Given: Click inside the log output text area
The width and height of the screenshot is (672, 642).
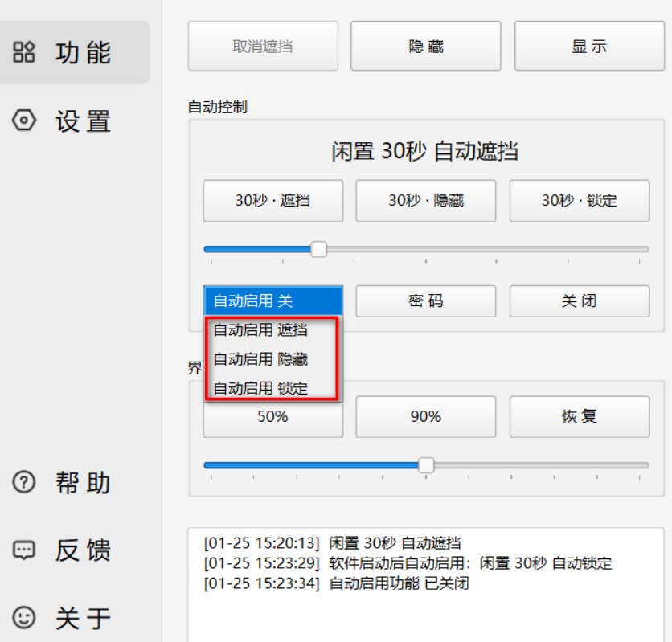Looking at the screenshot, I should tap(426, 611).
